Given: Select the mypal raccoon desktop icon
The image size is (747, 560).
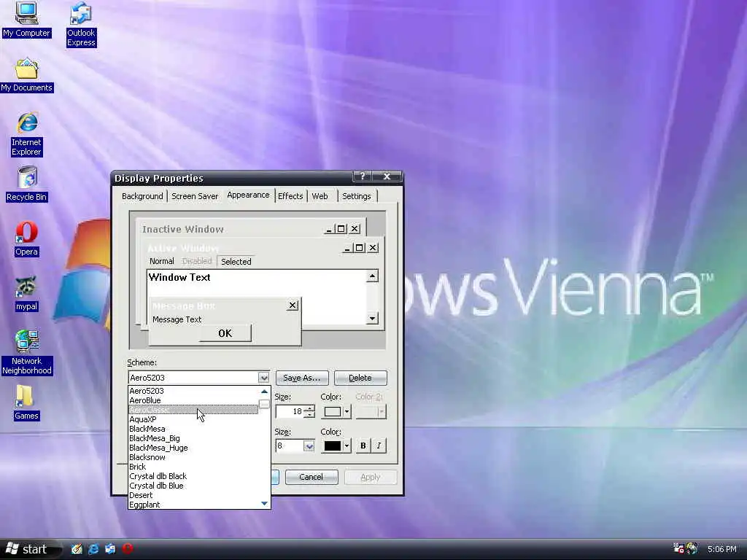Looking at the screenshot, I should (26, 295).
